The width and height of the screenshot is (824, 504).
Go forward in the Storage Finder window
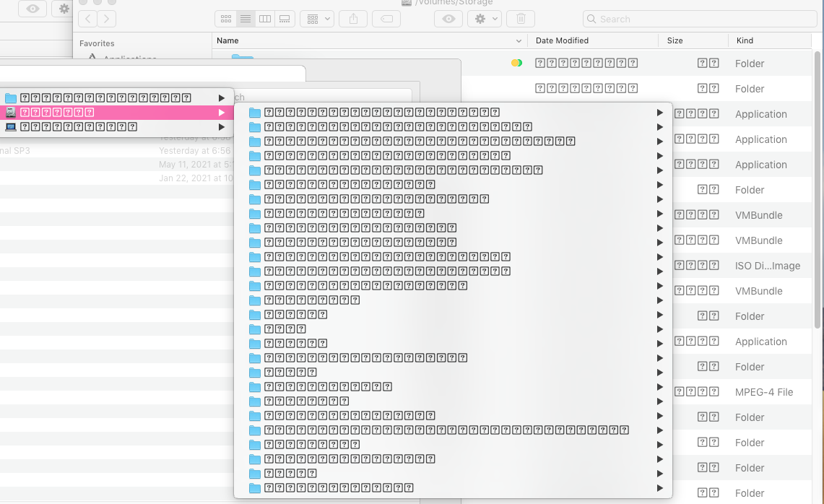[107, 19]
